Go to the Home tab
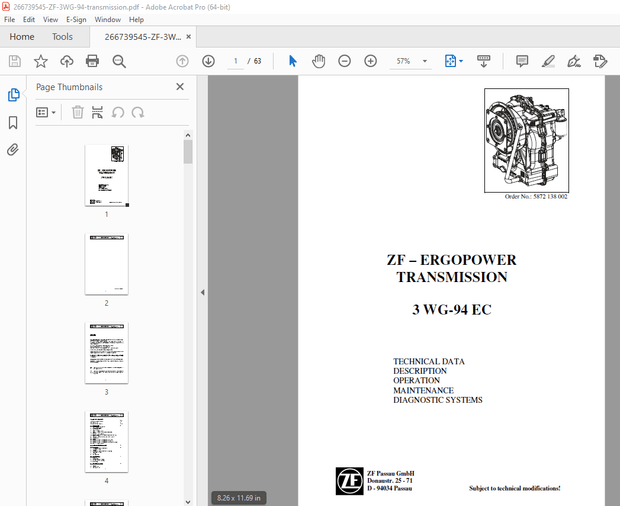The height and width of the screenshot is (506, 620). tap(21, 37)
